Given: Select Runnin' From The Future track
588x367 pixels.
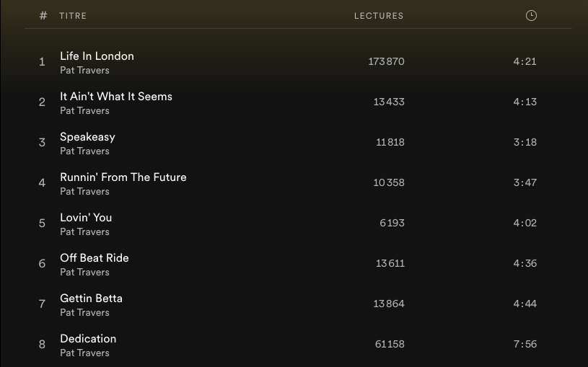Looking at the screenshot, I should click(x=123, y=177).
